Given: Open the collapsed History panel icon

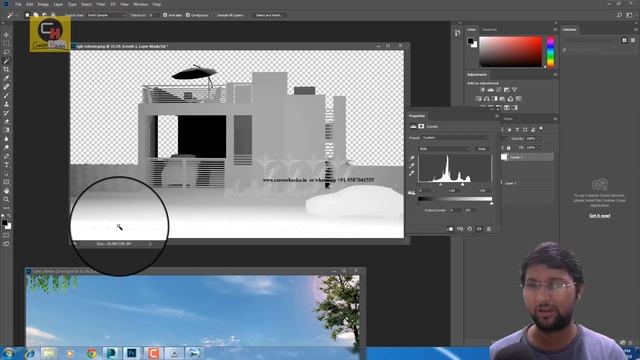Looking at the screenshot, I should point(457,33).
